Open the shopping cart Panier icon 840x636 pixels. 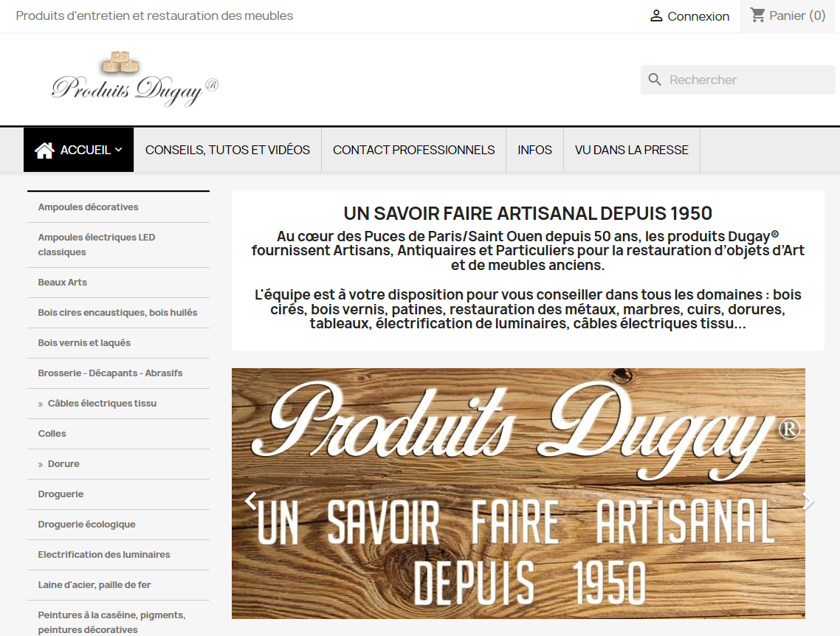(x=757, y=15)
